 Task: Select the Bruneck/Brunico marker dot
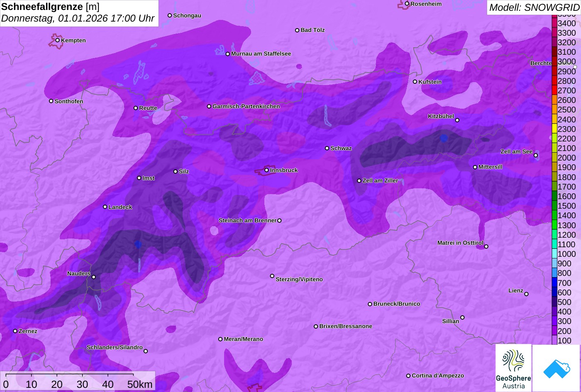tap(370, 304)
